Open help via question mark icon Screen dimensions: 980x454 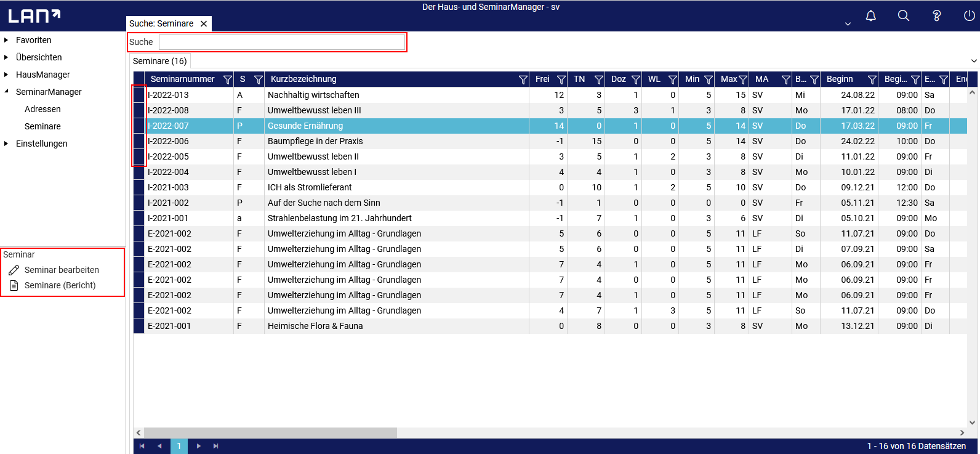tap(936, 16)
